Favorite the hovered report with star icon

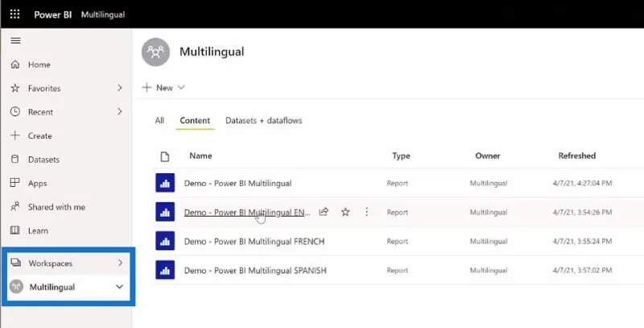[x=345, y=212]
